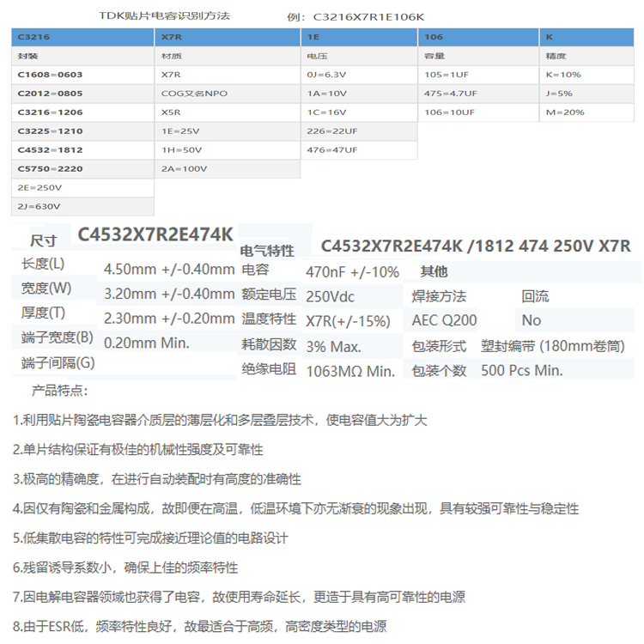
Task: Click the cell '0J=6.3V'
Action: pyautogui.click(x=360, y=75)
